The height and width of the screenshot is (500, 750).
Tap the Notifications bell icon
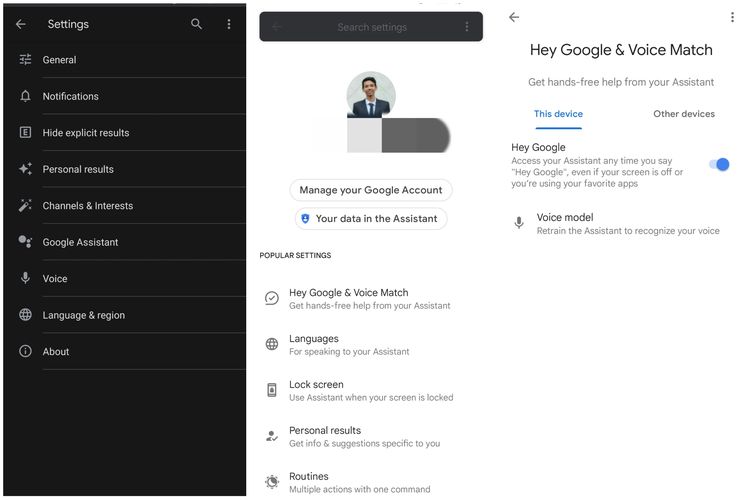click(25, 96)
